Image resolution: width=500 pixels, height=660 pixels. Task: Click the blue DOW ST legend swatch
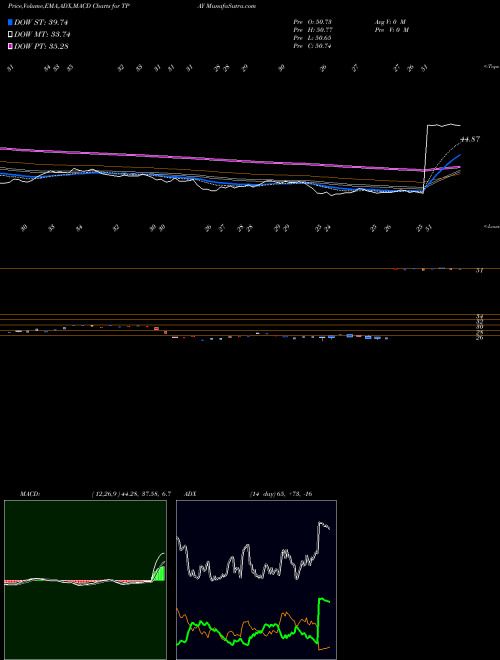click(x=10, y=22)
